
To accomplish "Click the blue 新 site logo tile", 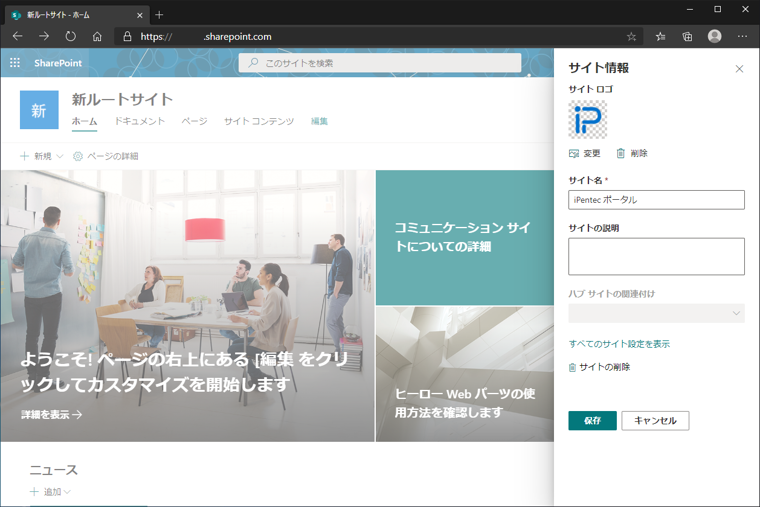I will (x=39, y=110).
